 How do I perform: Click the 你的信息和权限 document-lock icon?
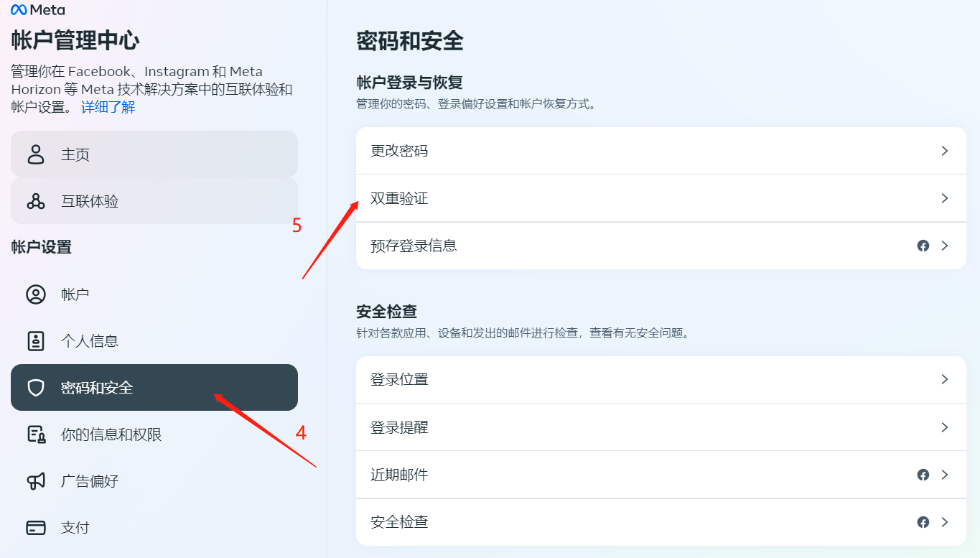click(x=36, y=434)
